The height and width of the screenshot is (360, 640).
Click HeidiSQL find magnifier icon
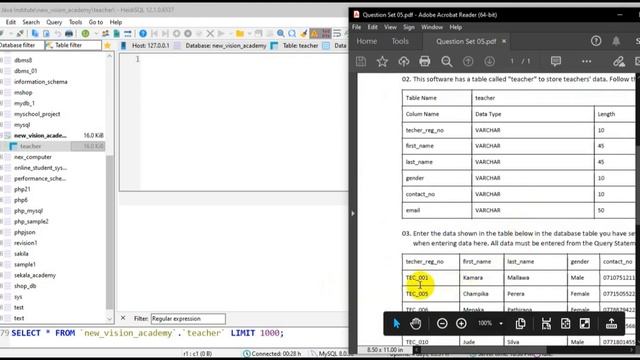[281, 33]
